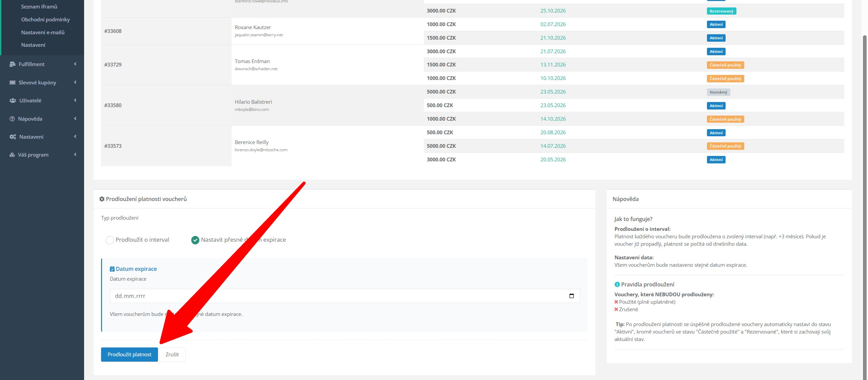Click the Nastavení gears icon in sidebar
This screenshot has width=868, height=380.
tap(13, 137)
